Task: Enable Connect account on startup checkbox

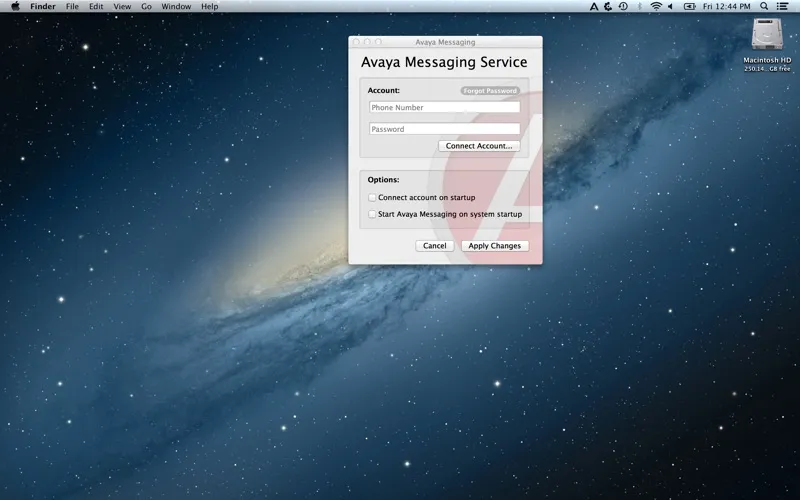Action: [x=372, y=197]
